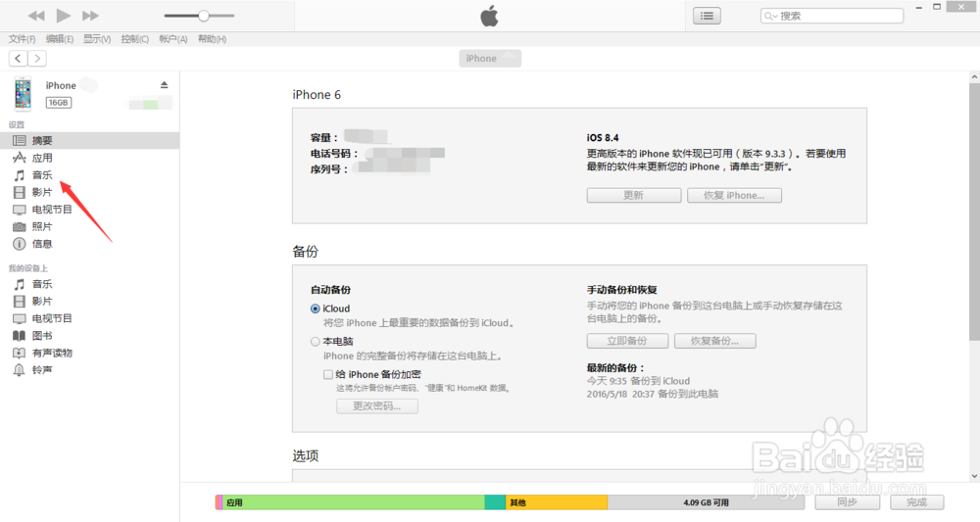
Task: Click the 恢复 iPhone... button
Action: point(734,196)
